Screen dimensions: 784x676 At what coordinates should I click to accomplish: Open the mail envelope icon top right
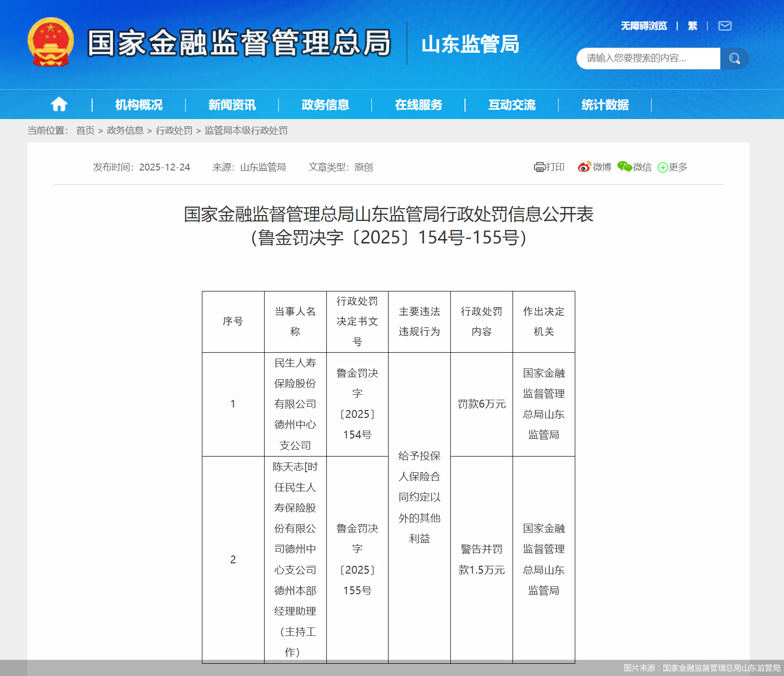(x=725, y=25)
